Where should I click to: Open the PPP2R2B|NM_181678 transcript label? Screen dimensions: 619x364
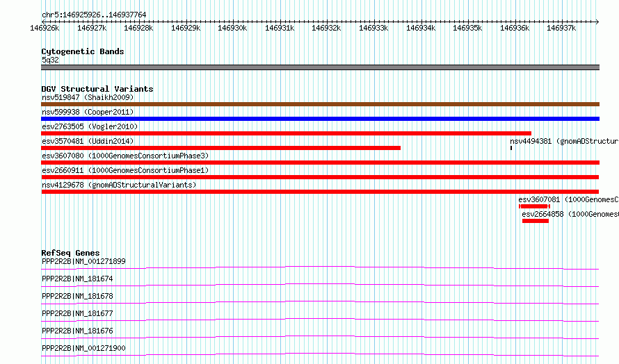click(x=77, y=296)
